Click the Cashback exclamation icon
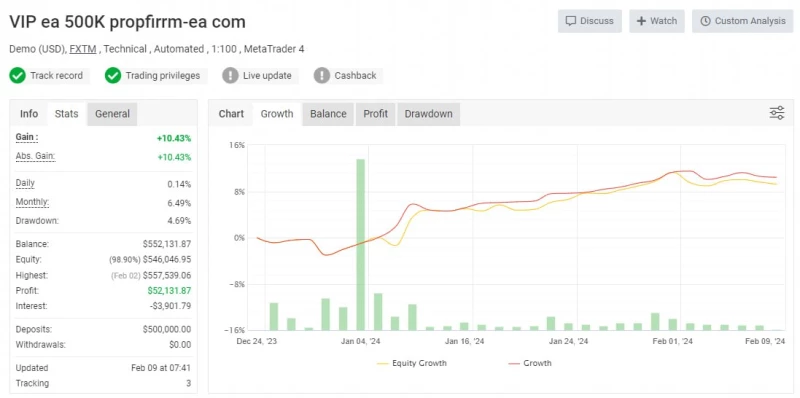The height and width of the screenshot is (398, 800). coord(321,76)
